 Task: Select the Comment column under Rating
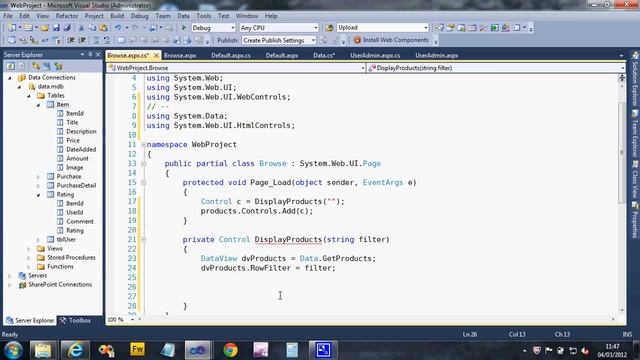click(x=80, y=221)
